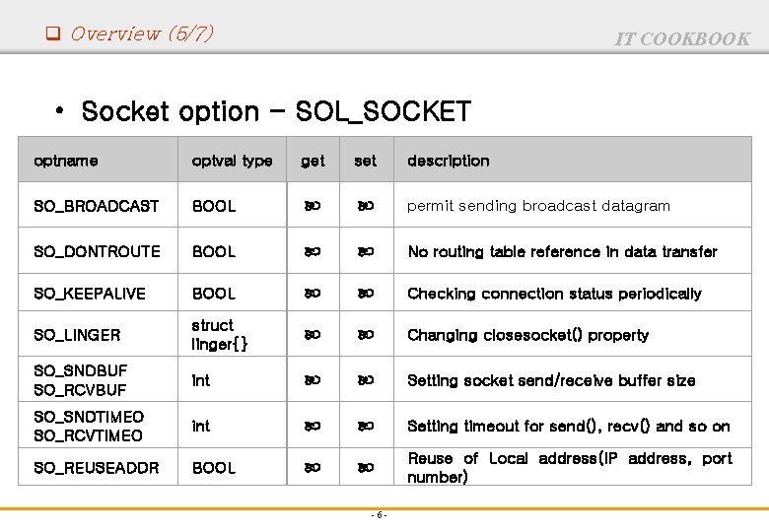The height and width of the screenshot is (532, 769).
Task: Click BOOL type in SO_DONTROUTE row
Action: click(214, 252)
